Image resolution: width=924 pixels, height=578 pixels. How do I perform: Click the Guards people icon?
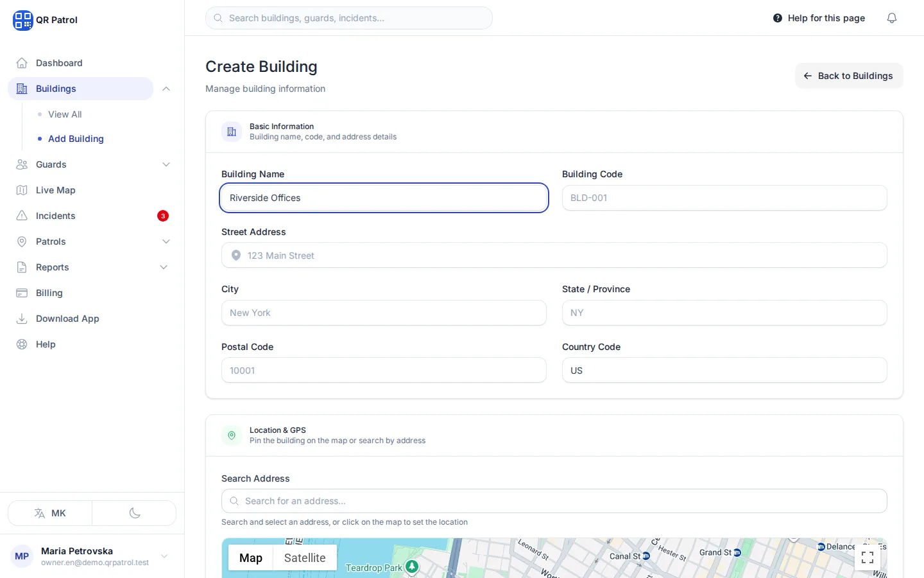point(22,164)
